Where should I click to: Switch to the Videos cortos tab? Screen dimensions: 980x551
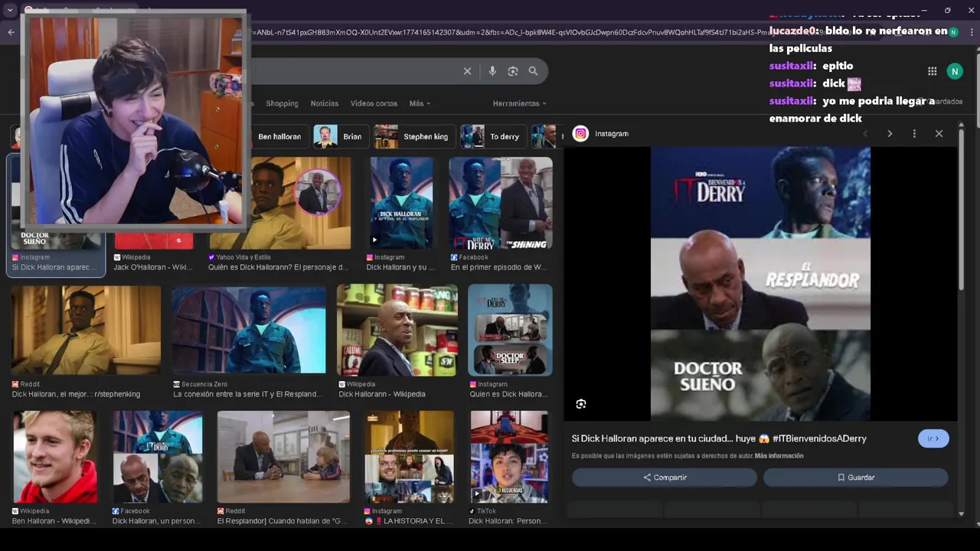374,103
